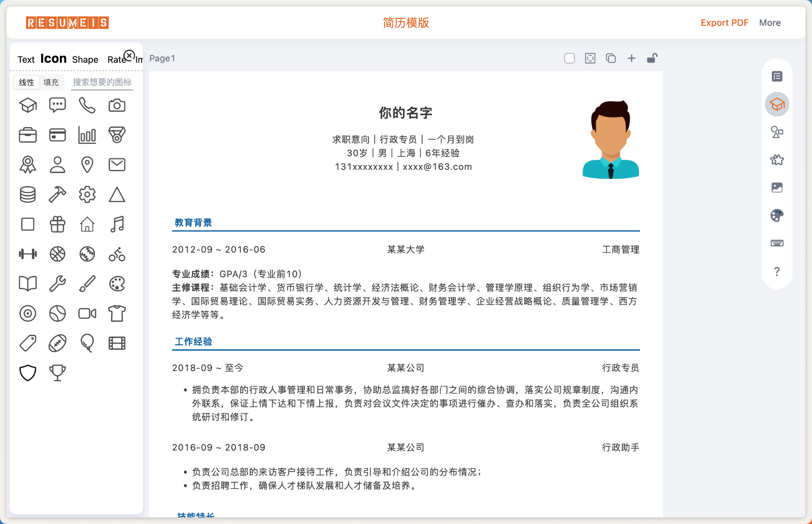Click the help question mark
The height and width of the screenshot is (524, 812).
coord(776,271)
